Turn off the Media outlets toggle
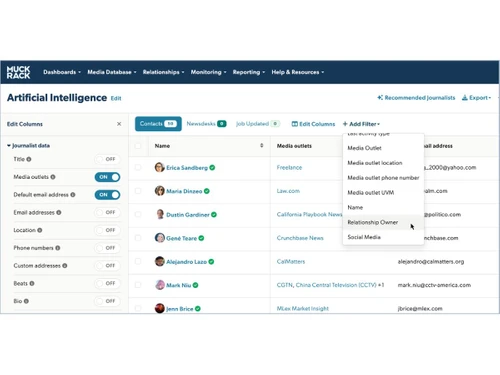The image size is (500, 375). (x=107, y=177)
